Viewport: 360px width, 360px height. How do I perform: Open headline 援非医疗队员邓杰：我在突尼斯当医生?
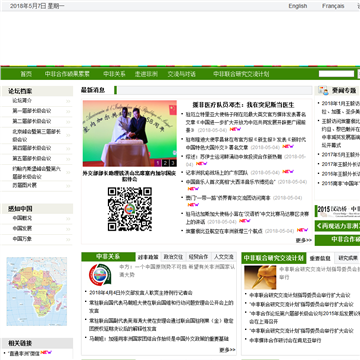click(x=243, y=105)
